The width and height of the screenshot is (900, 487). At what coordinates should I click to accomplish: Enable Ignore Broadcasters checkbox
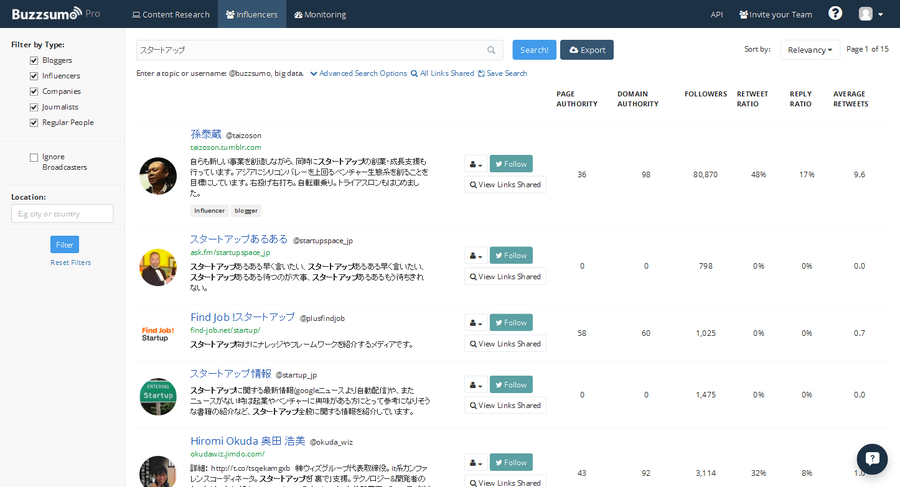point(34,157)
